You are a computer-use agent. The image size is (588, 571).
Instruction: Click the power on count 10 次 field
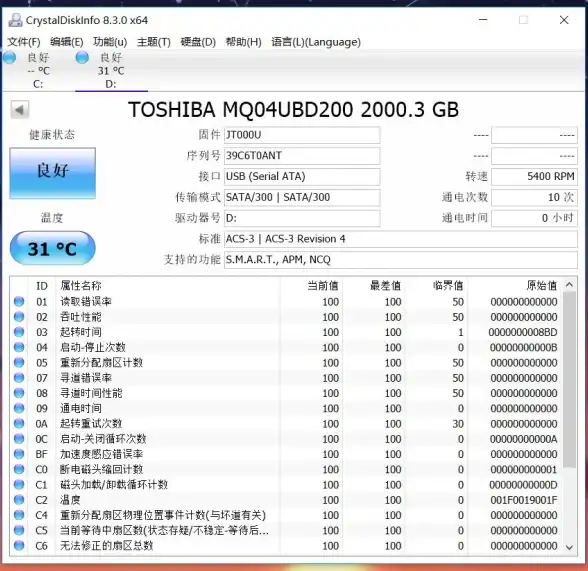tap(534, 197)
